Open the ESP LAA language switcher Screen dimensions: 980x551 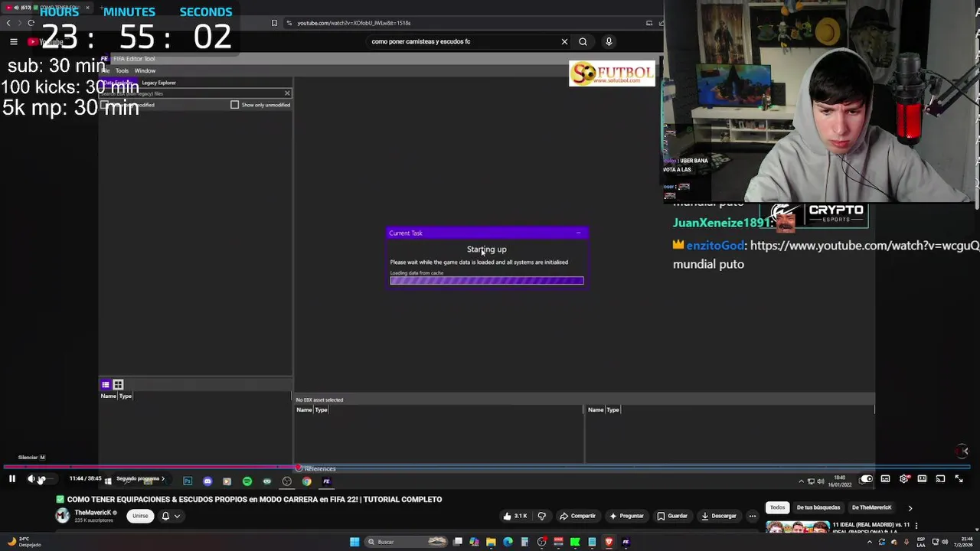click(x=920, y=542)
